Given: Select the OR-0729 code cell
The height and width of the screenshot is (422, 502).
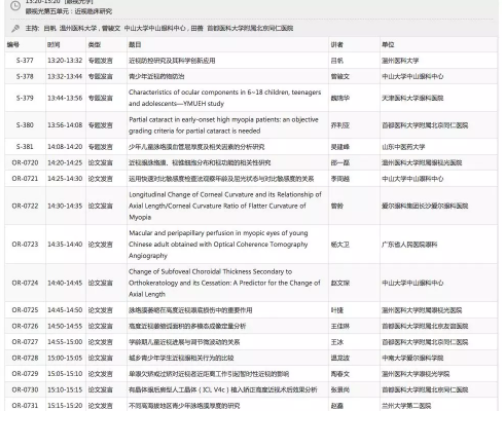Looking at the screenshot, I should click(25, 374).
